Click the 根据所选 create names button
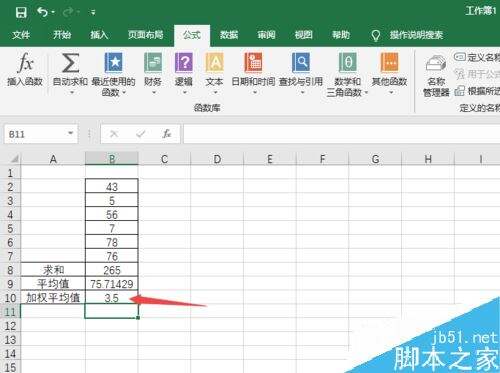 tap(477, 90)
